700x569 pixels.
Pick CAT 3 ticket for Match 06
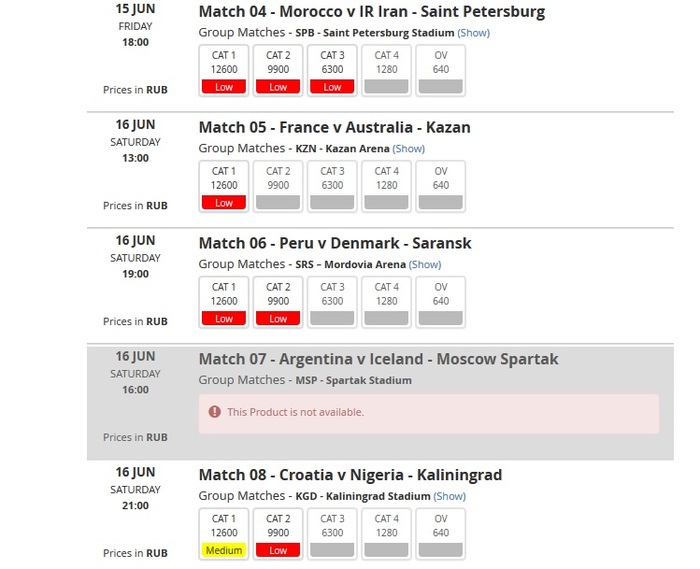click(332, 303)
